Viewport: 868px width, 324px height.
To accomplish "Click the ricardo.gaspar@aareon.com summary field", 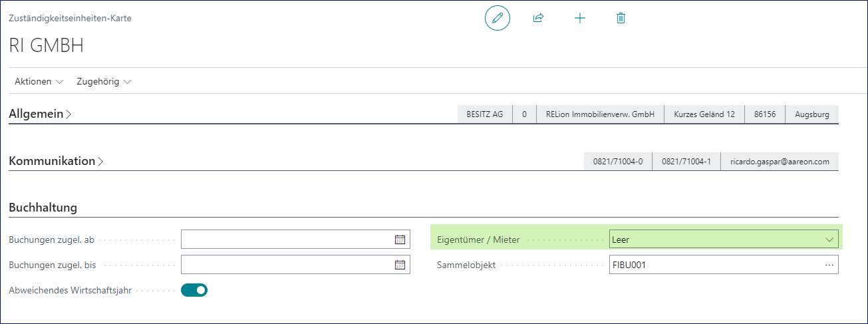I will click(779, 162).
